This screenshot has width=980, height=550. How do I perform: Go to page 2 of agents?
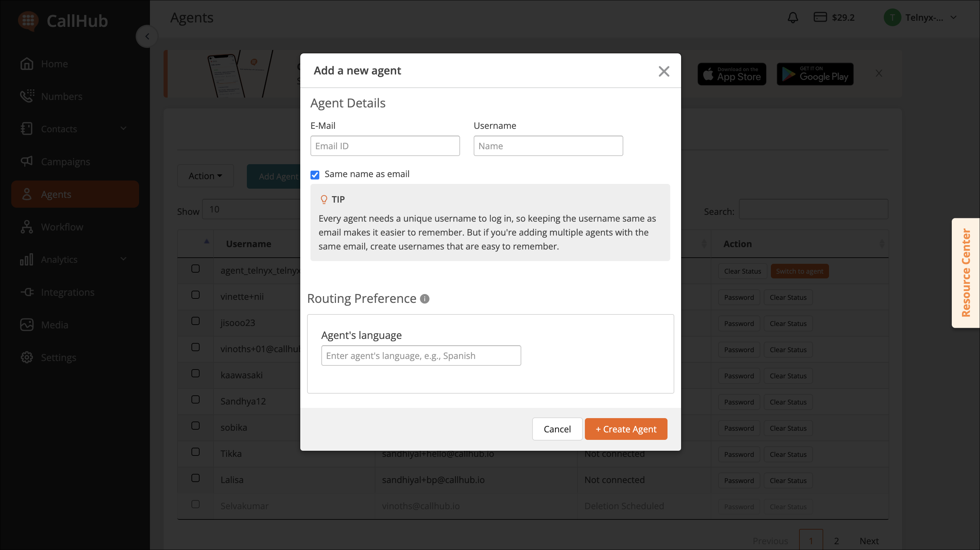coord(837,541)
